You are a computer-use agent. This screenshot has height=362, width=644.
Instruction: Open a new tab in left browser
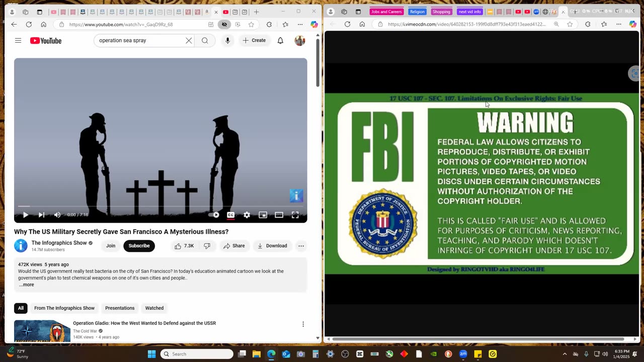256,12
